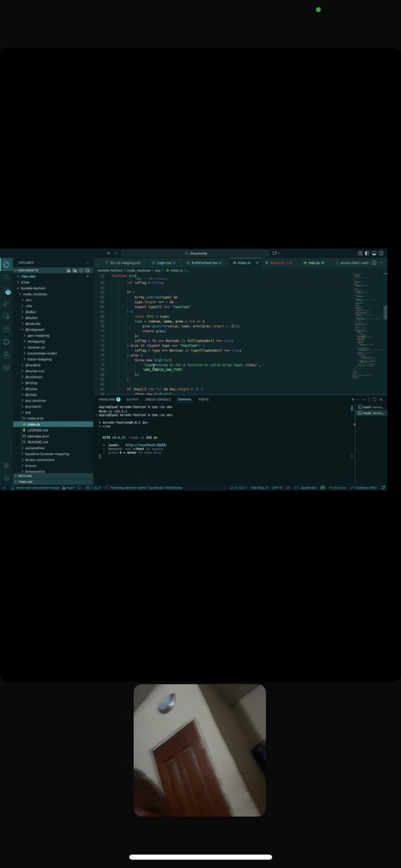Switch to Login.tsx editor tab

(x=164, y=262)
